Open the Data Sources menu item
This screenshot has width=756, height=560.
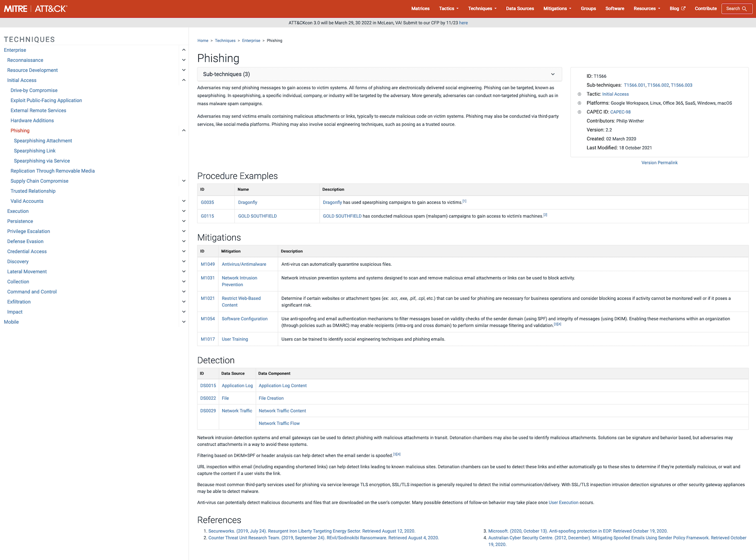[520, 8]
